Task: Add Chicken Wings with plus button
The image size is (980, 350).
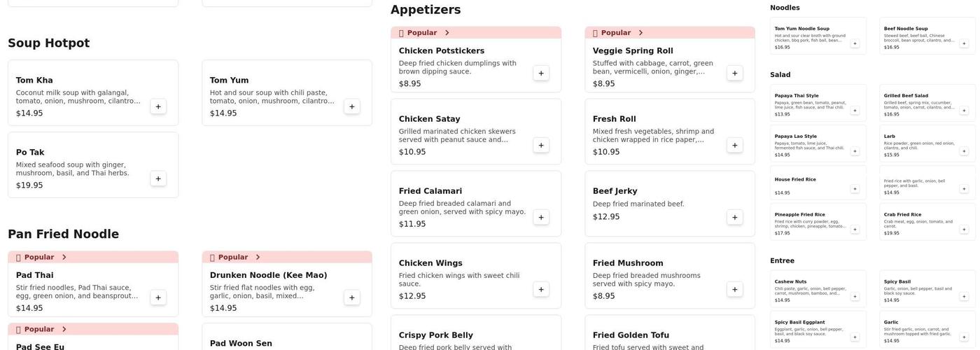Action: [541, 289]
